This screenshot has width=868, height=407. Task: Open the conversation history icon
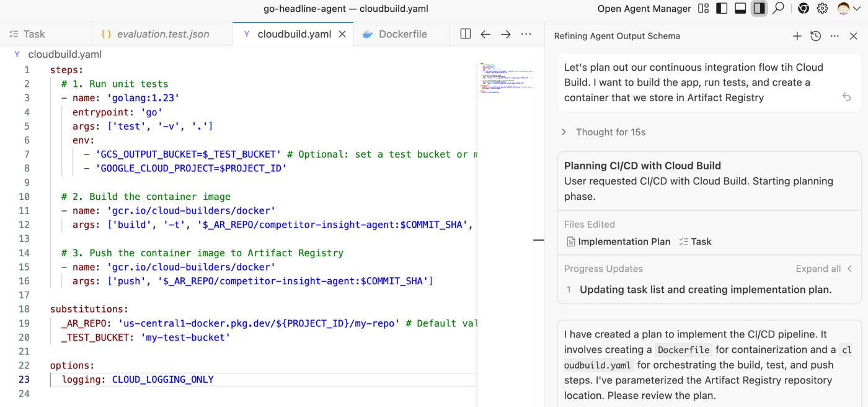click(816, 37)
